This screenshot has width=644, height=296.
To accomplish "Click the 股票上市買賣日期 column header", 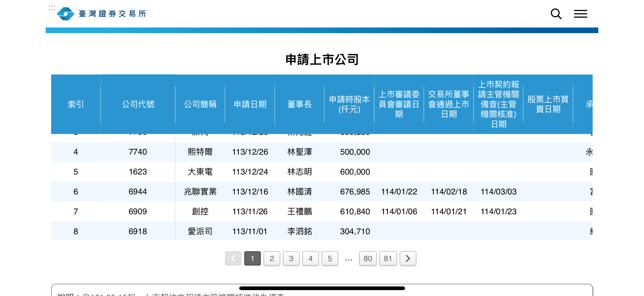I will 548,104.
